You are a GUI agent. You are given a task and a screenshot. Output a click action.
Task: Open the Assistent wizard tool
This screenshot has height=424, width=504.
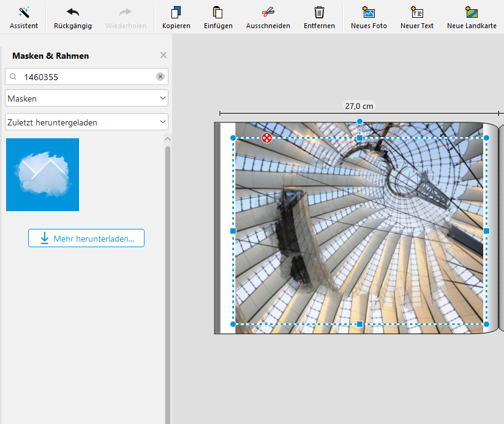pos(23,17)
